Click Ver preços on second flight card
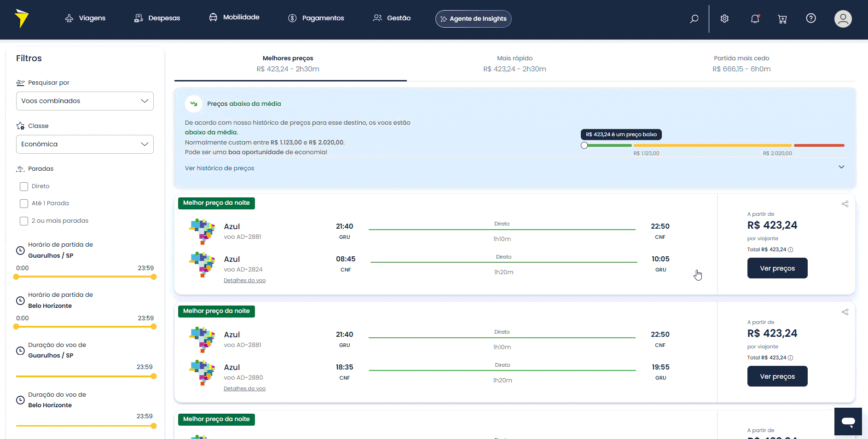 [777, 376]
